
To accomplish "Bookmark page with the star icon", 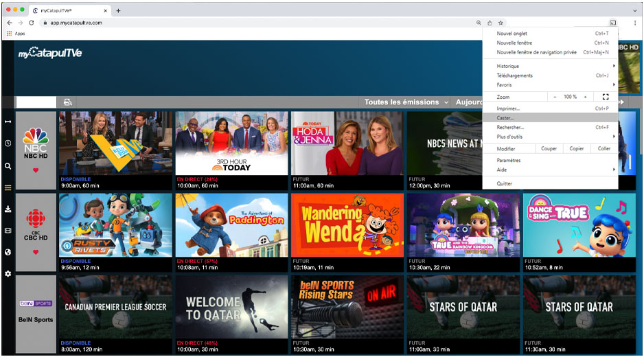I will tap(501, 23).
